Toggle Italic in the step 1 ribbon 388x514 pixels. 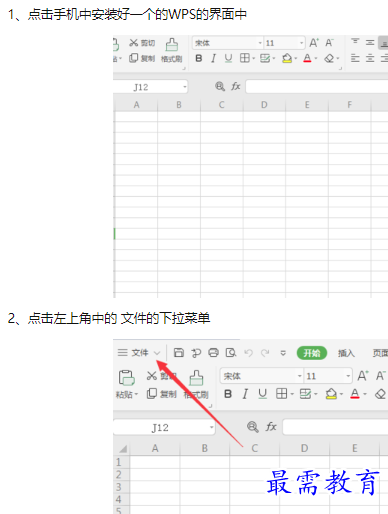[x=213, y=58]
